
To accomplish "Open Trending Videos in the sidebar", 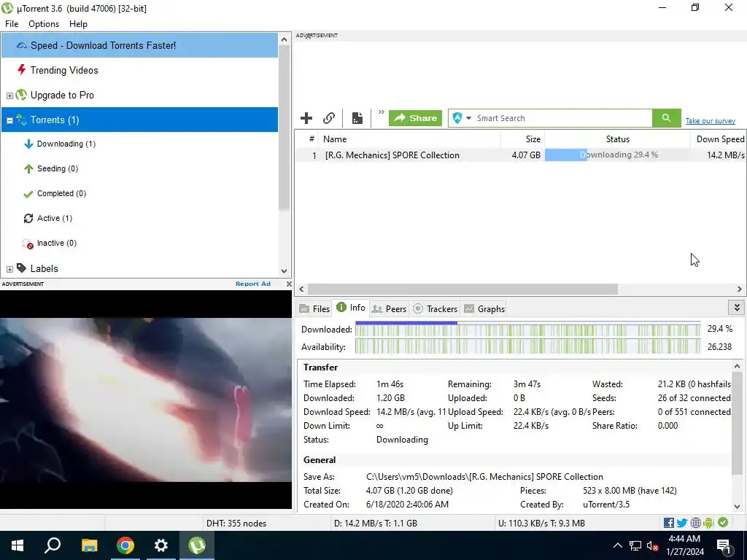I will click(x=64, y=71).
